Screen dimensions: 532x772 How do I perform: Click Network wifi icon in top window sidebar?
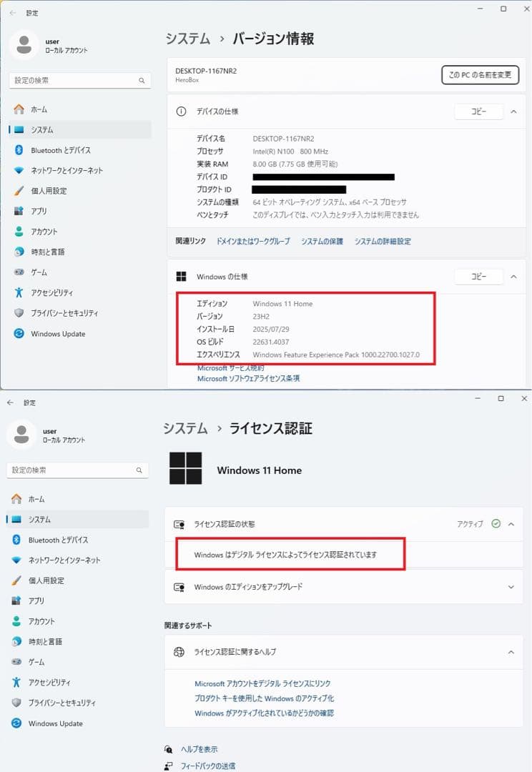coord(19,170)
